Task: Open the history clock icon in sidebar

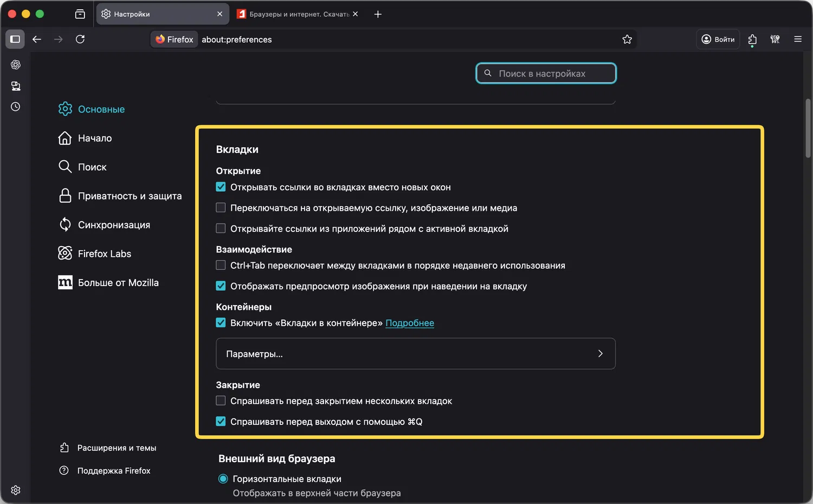Action: [16, 107]
